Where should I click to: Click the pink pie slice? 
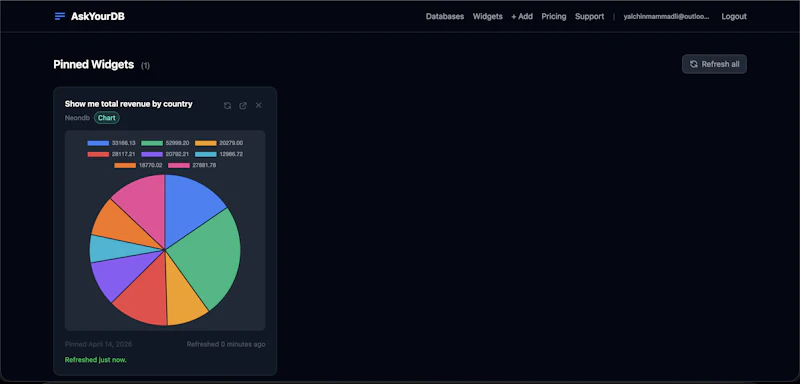pyautogui.click(x=145, y=207)
